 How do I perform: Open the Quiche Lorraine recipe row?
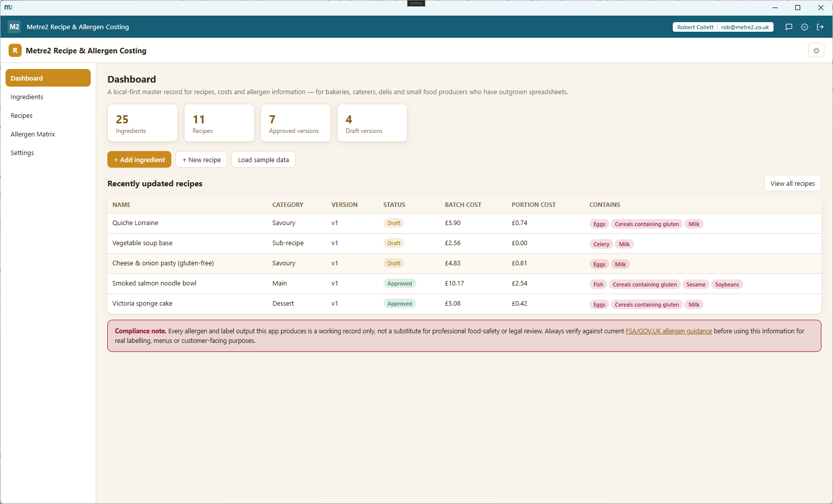coord(464,223)
